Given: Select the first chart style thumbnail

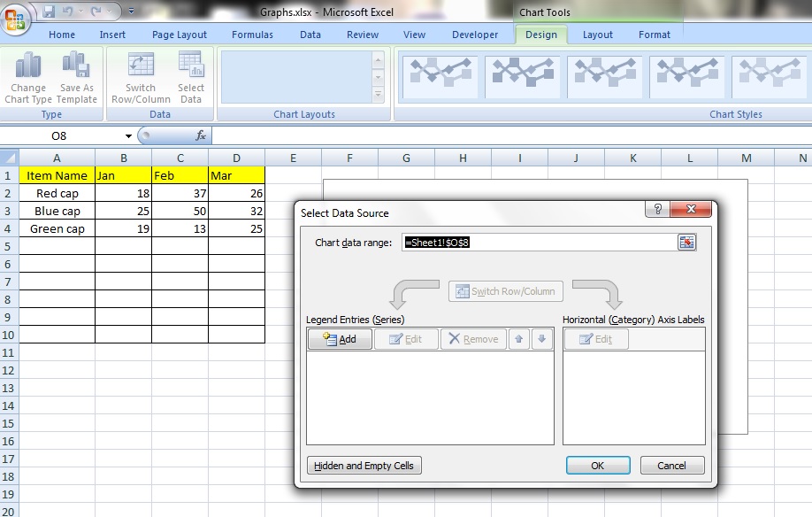Looking at the screenshot, I should [440, 77].
